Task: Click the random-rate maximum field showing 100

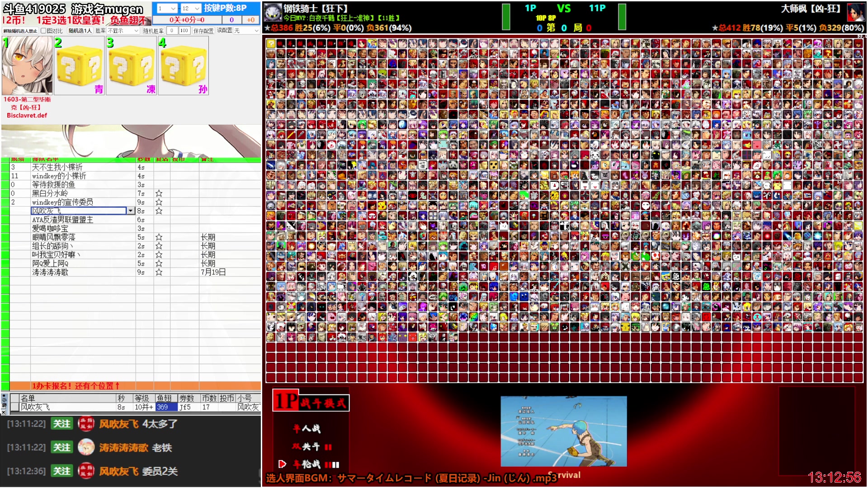Action: tap(184, 31)
